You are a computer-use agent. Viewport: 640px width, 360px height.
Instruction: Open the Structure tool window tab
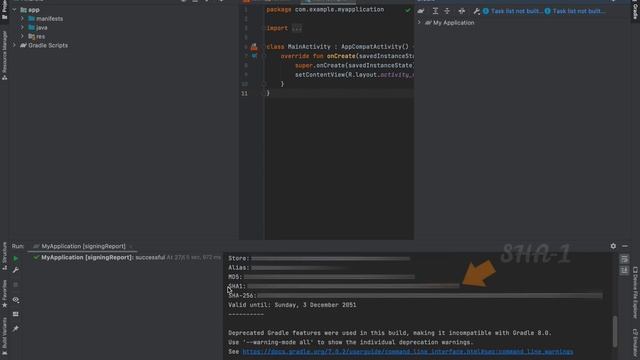(4, 256)
